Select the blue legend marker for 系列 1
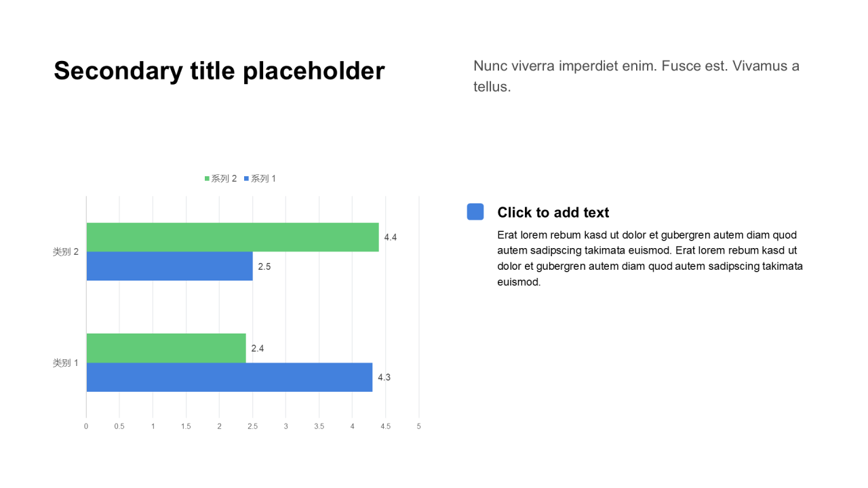The width and height of the screenshot is (868, 488). coord(247,179)
